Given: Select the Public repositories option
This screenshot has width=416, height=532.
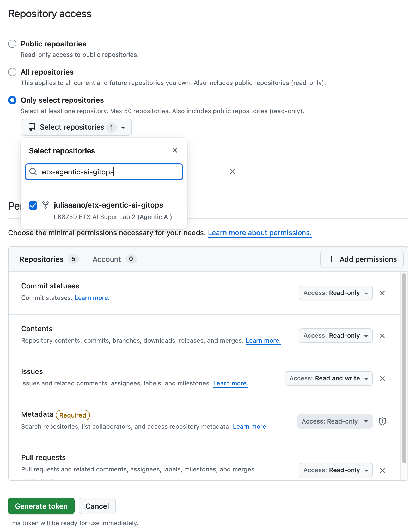Looking at the screenshot, I should pyautogui.click(x=12, y=44).
